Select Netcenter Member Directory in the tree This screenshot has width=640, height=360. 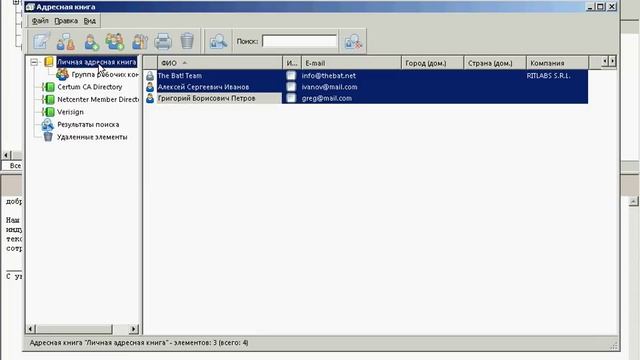(x=98, y=99)
